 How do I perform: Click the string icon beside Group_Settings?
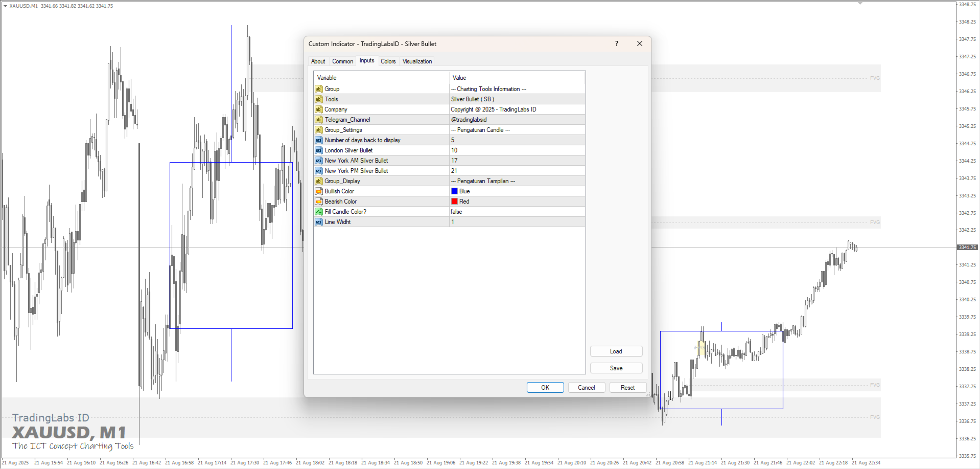(x=318, y=130)
